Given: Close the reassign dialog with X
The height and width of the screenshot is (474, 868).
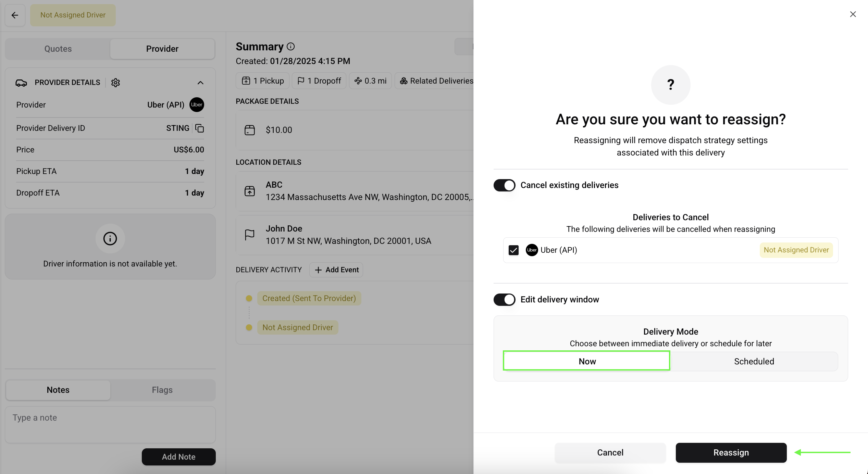Looking at the screenshot, I should pos(853,14).
